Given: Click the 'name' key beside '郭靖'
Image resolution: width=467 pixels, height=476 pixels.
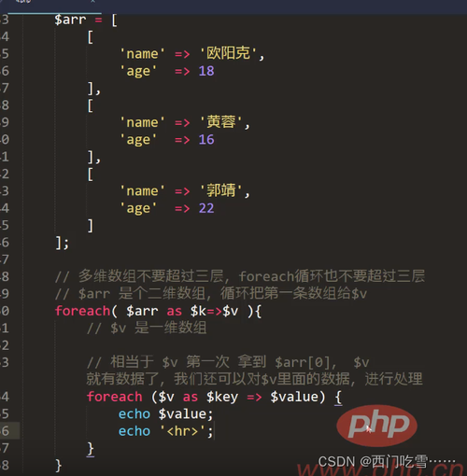Looking at the screenshot, I should (142, 190).
